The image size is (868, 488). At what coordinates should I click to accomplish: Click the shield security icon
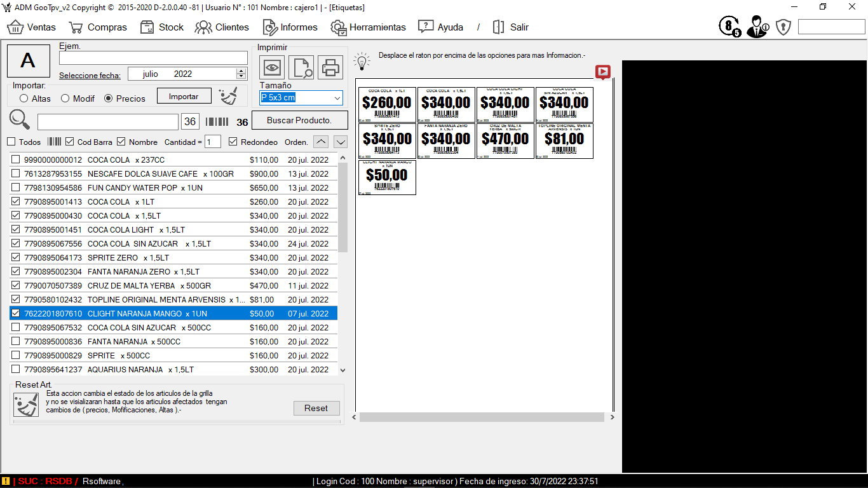point(783,27)
